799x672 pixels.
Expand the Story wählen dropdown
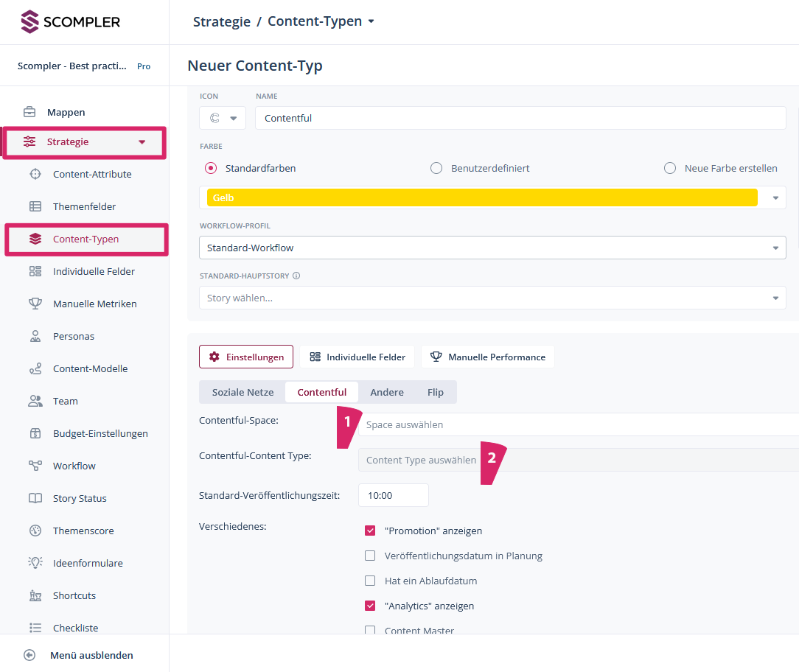tap(492, 298)
